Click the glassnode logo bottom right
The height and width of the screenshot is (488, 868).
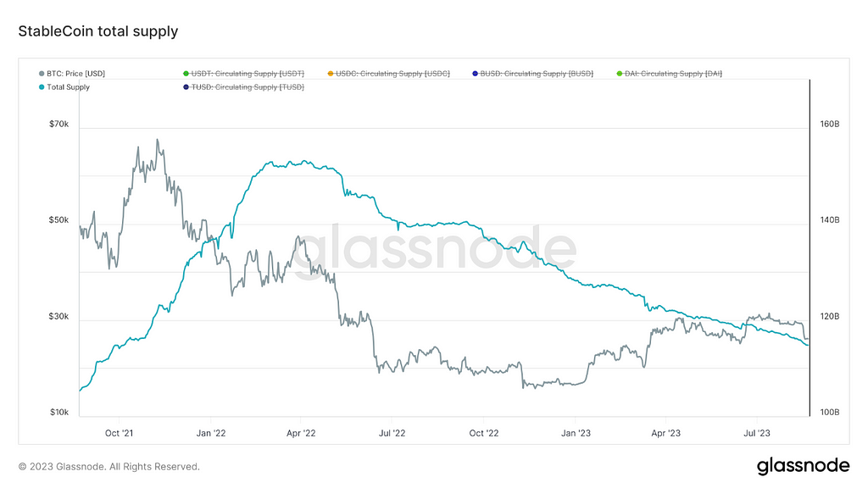point(804,466)
